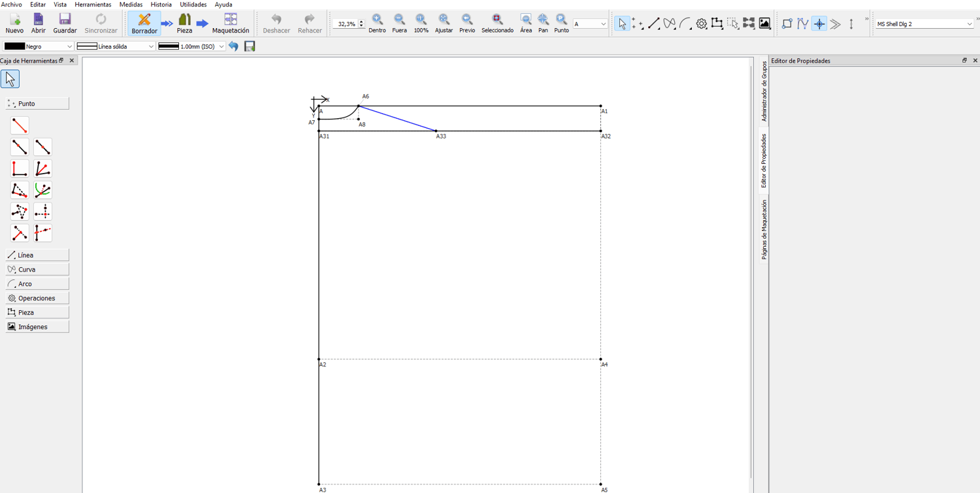Screen dimensions: 980x493
Task: Open the Ayuda menu
Action: [x=223, y=5]
